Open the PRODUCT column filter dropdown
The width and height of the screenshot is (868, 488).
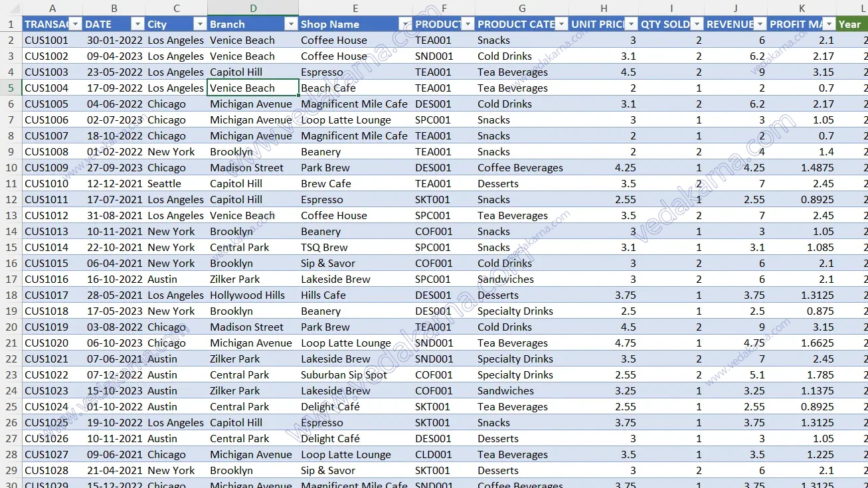click(468, 24)
